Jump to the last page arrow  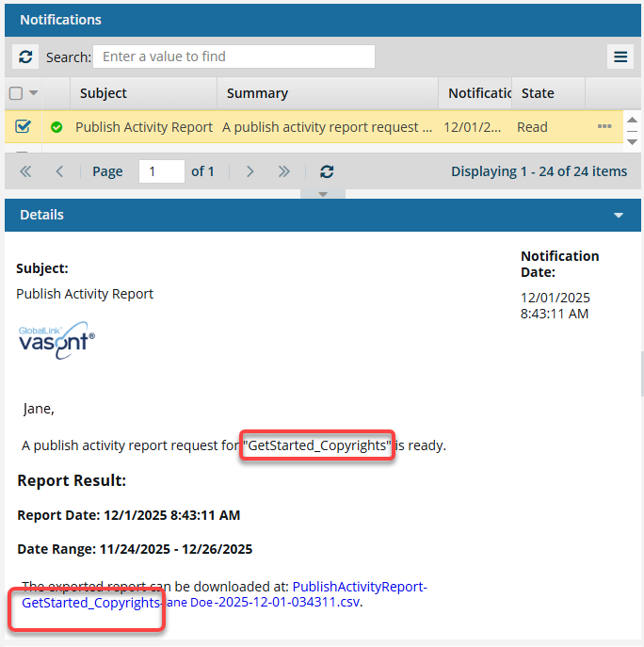[283, 171]
